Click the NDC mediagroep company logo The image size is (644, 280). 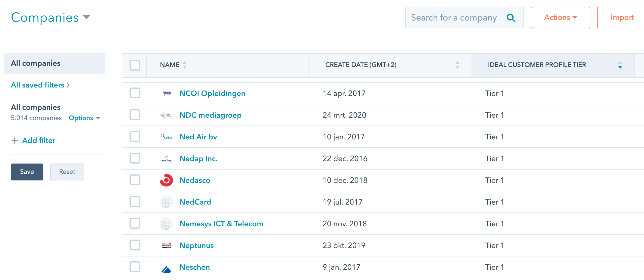pyautogui.click(x=166, y=115)
